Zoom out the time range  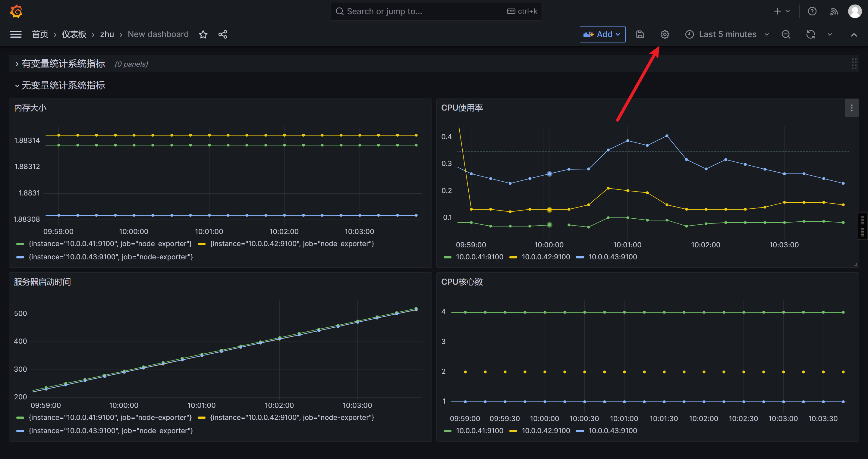click(x=786, y=34)
